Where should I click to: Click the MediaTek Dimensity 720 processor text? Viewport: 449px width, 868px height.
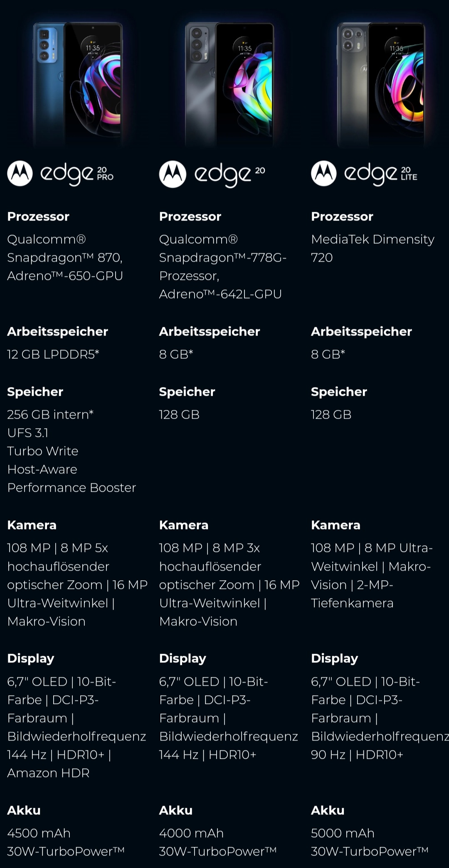[373, 248]
